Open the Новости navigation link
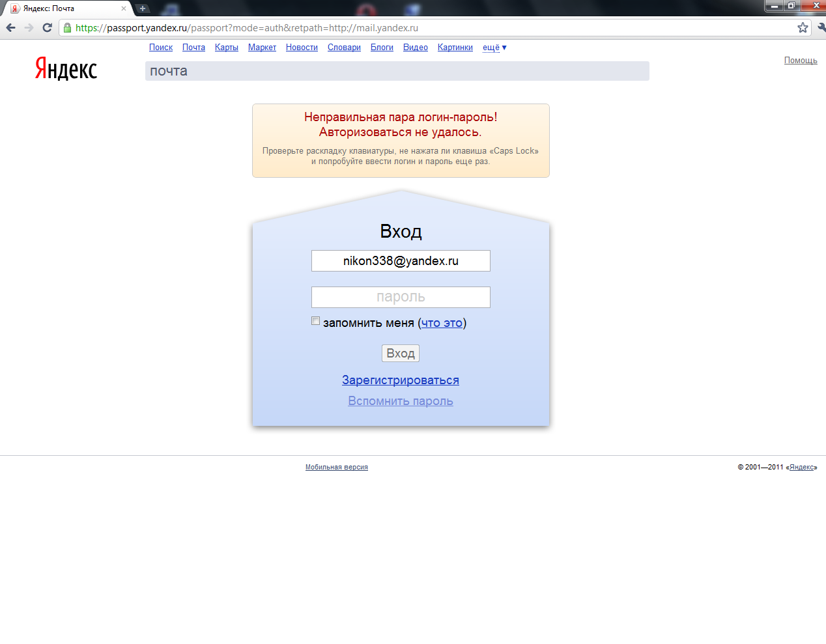Viewport: 826px width, 644px height. (302, 48)
